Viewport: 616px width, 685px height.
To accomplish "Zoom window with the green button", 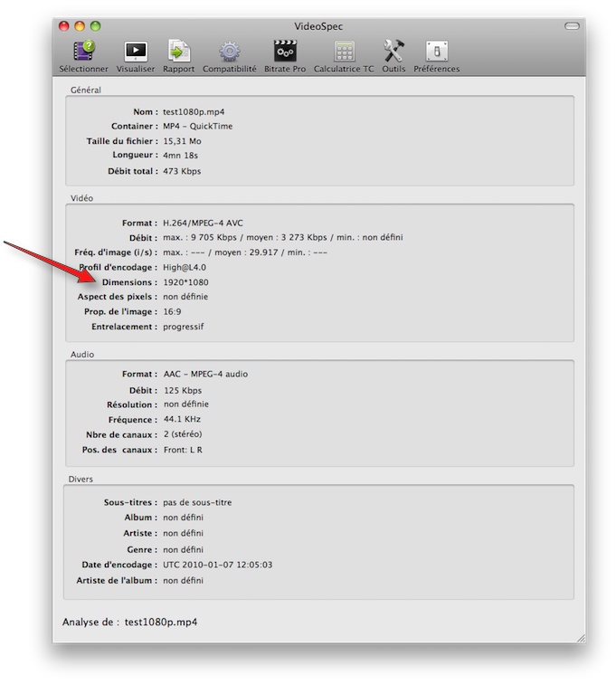I will pos(95,26).
